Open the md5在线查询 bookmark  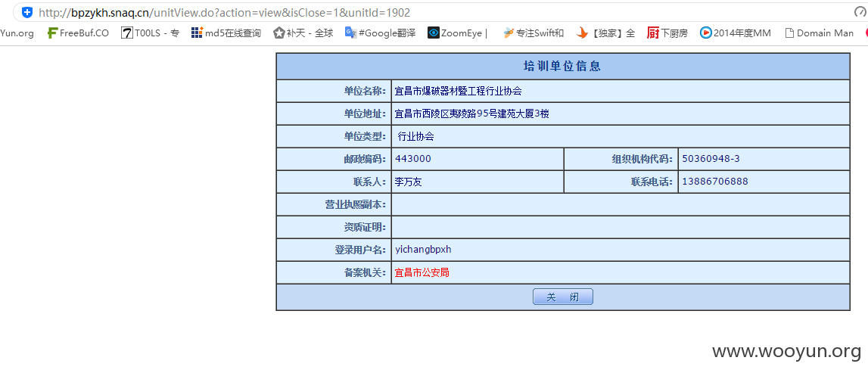[226, 33]
